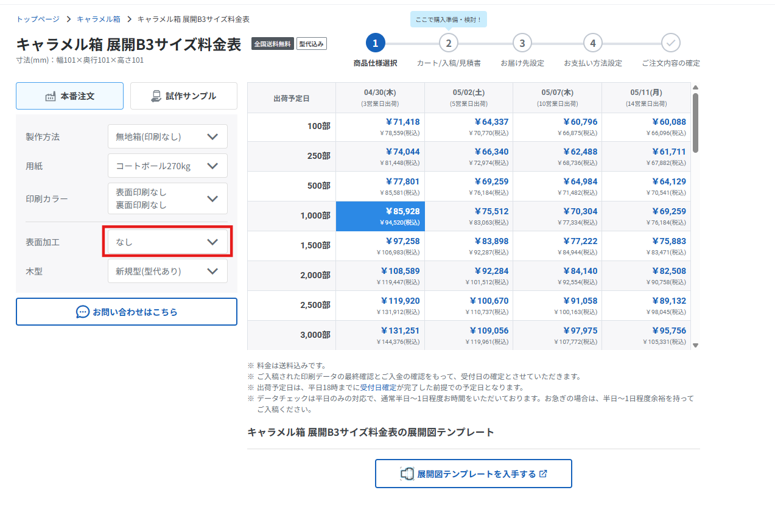The width and height of the screenshot is (775, 532).
Task: Open the 受付日確定 link in notes
Action: pyautogui.click(x=377, y=388)
